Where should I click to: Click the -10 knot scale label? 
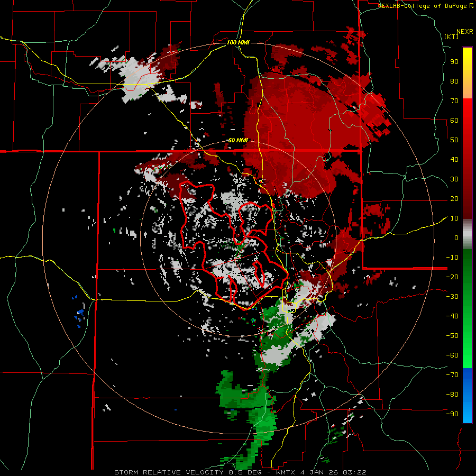(452, 258)
